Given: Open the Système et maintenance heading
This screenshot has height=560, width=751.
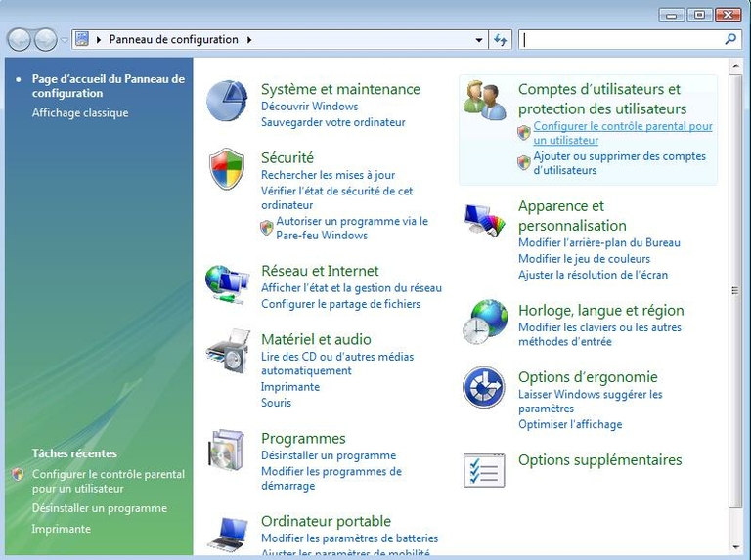Looking at the screenshot, I should [x=340, y=89].
